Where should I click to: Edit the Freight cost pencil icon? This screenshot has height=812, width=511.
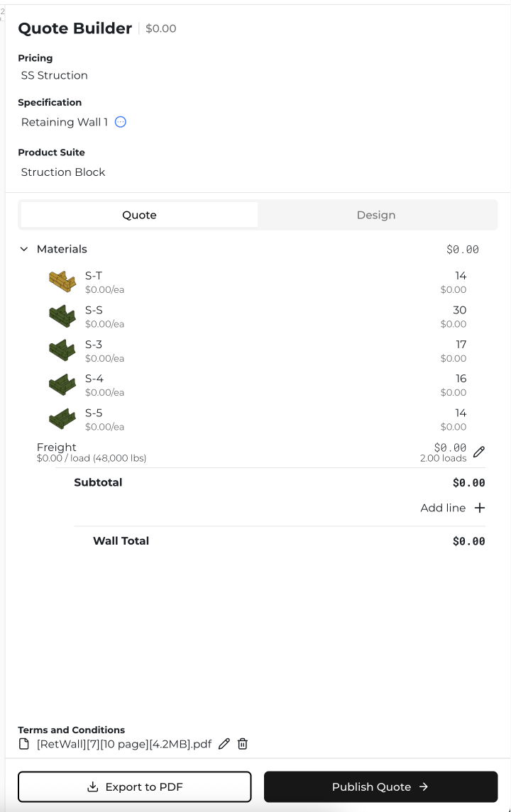pos(479,452)
